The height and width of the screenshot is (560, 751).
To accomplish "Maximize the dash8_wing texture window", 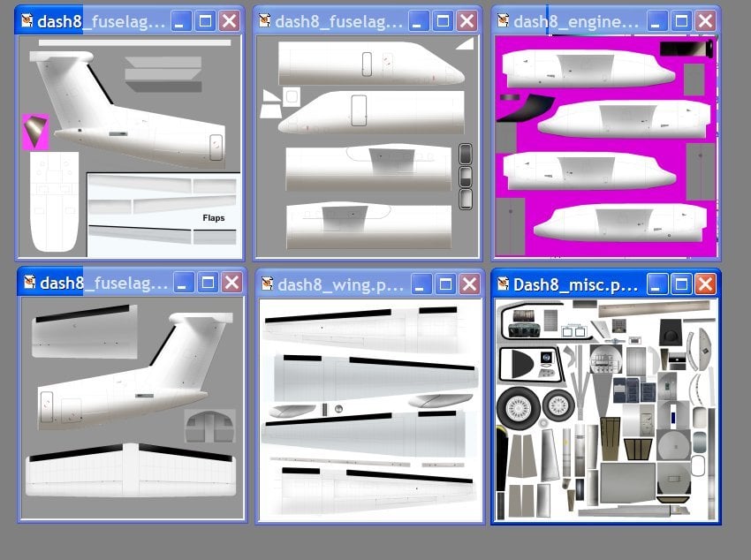I will click(x=445, y=284).
